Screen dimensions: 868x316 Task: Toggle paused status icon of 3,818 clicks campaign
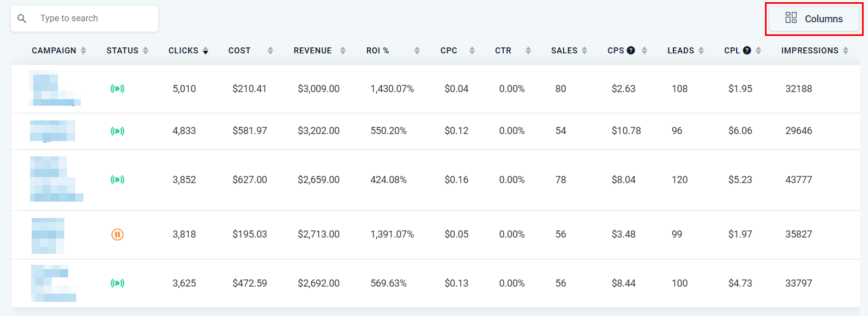point(117,234)
